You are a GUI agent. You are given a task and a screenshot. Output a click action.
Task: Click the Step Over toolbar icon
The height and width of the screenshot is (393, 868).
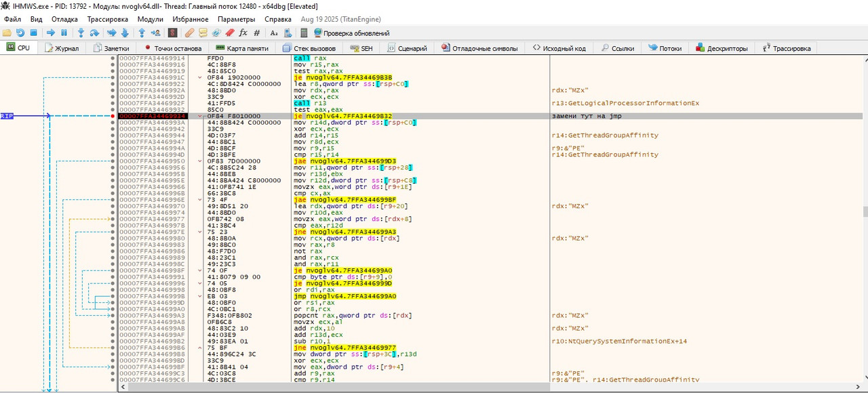click(94, 33)
